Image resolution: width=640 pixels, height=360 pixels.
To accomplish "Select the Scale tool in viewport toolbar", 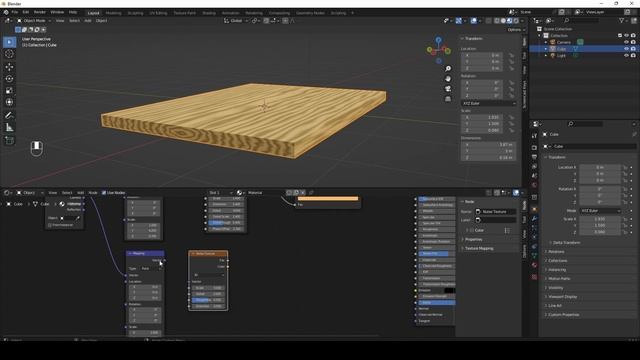I will tap(9, 91).
